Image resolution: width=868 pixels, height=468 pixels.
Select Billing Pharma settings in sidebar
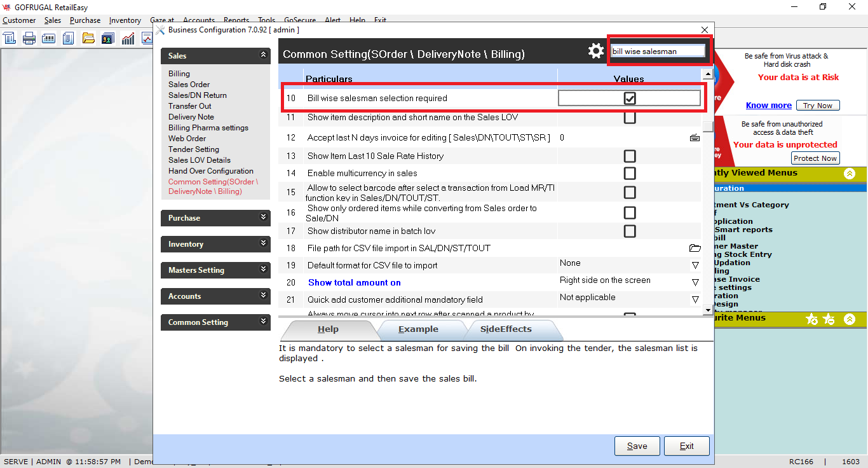tap(208, 128)
